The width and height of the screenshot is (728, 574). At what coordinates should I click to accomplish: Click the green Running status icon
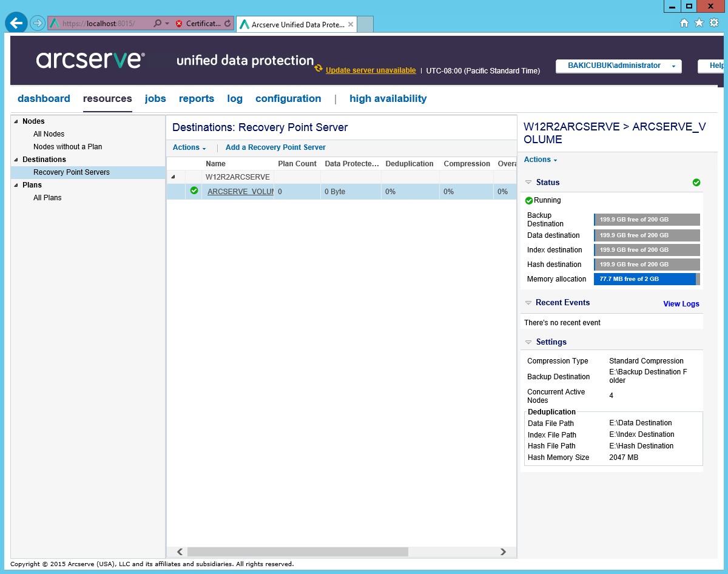tap(529, 200)
